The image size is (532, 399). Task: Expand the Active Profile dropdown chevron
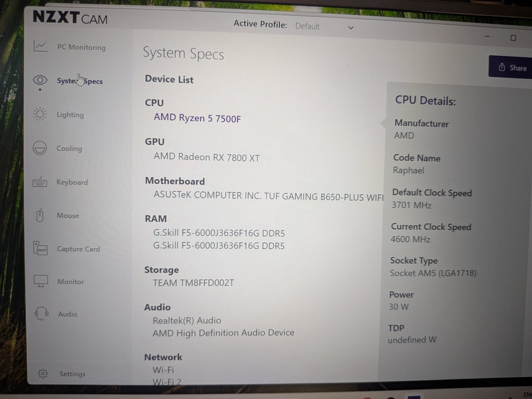[351, 28]
